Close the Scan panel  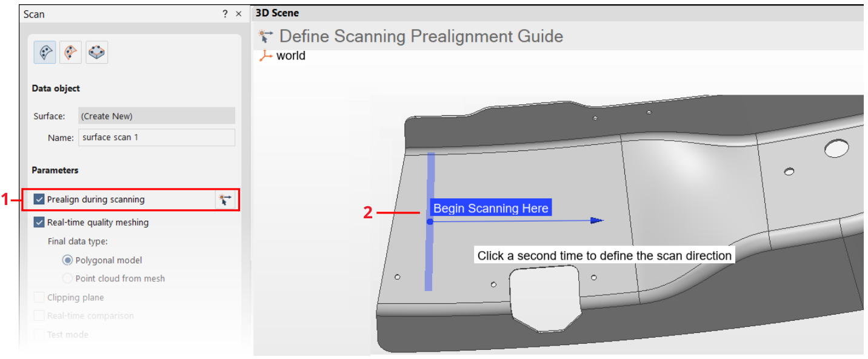pos(238,14)
